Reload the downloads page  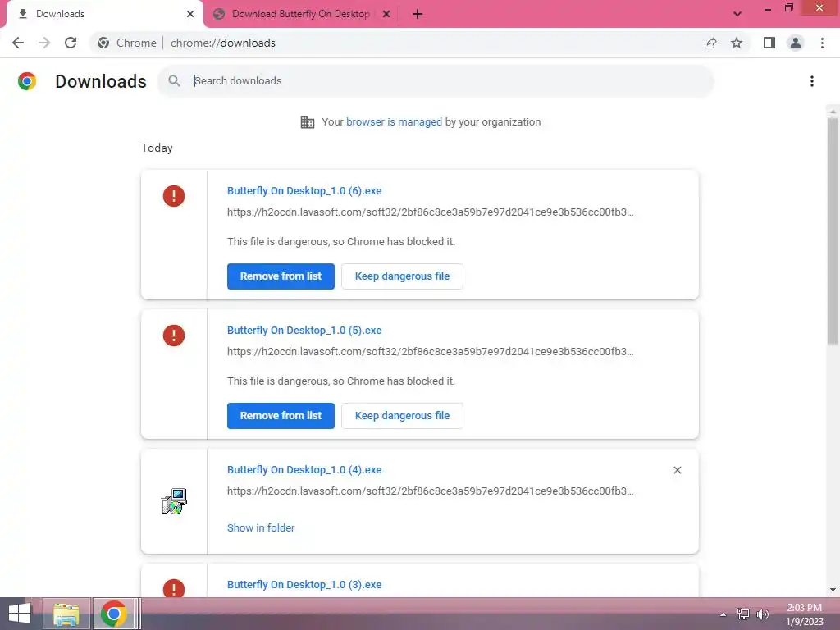coord(71,43)
